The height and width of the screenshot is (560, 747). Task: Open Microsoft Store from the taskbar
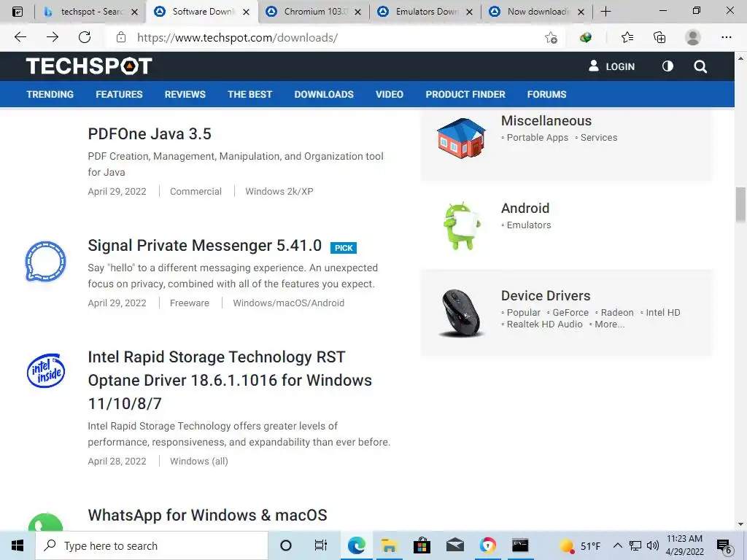pyautogui.click(x=422, y=545)
